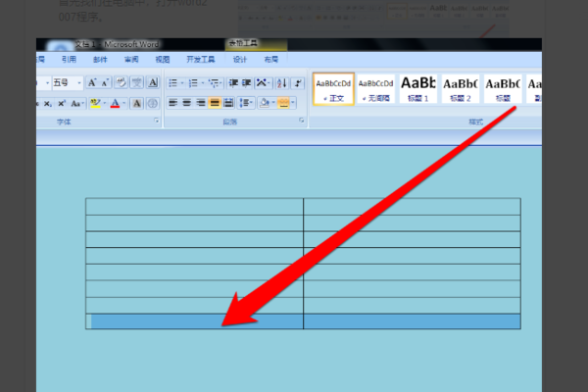Click the Increase Indent icon
The image size is (588, 392).
246,83
